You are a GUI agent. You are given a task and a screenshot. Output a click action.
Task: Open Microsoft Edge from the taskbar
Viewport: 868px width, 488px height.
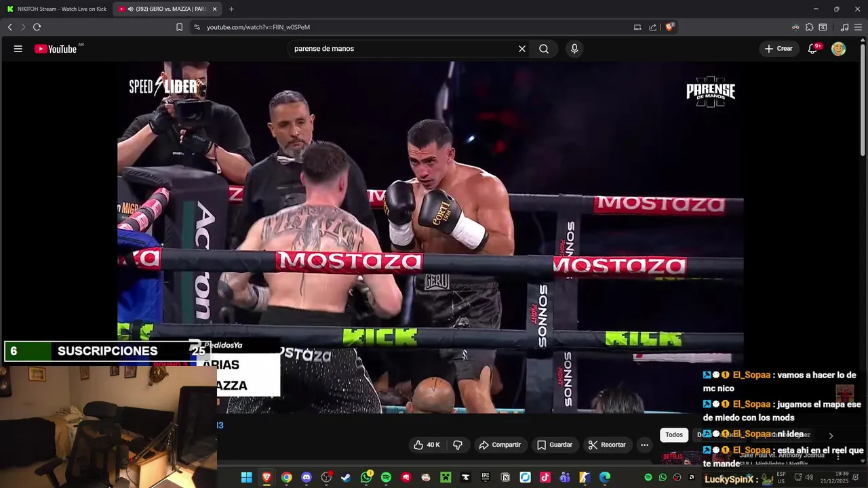click(604, 477)
